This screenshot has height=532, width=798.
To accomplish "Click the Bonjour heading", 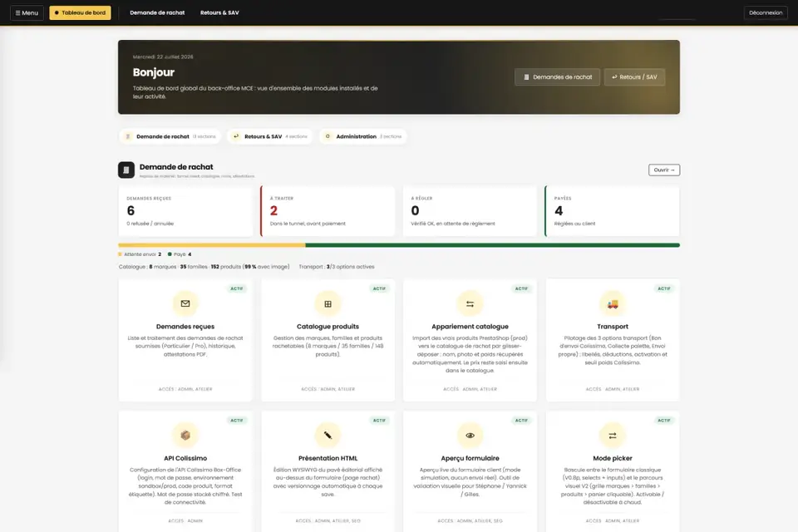I will [154, 72].
